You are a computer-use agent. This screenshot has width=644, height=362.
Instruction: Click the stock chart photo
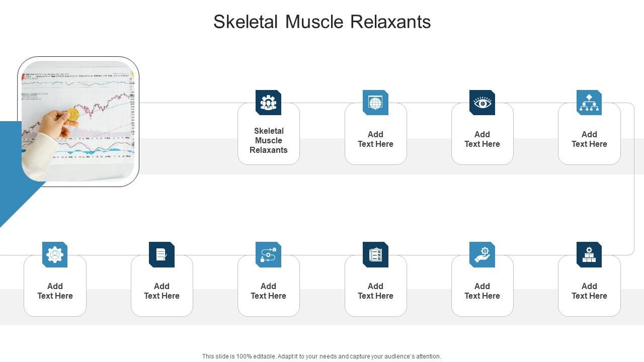click(78, 121)
